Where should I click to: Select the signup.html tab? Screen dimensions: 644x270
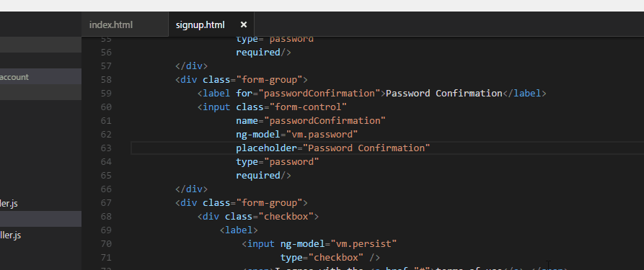(x=200, y=24)
